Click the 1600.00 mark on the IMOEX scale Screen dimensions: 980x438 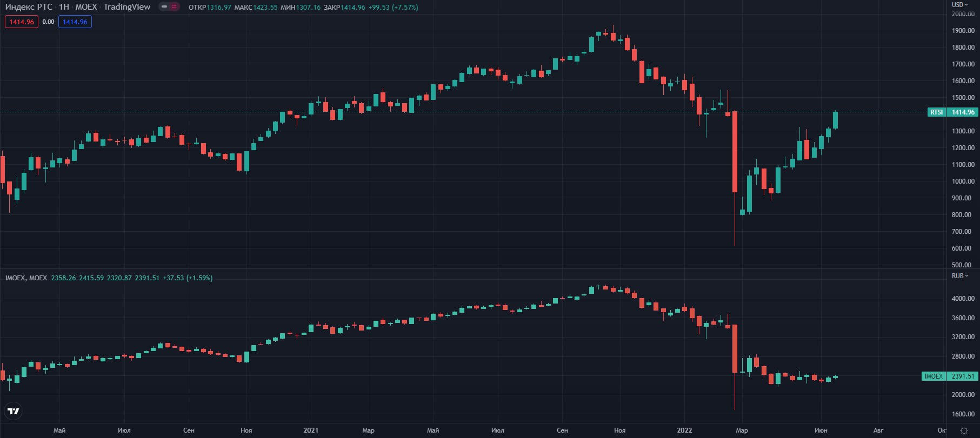click(963, 414)
